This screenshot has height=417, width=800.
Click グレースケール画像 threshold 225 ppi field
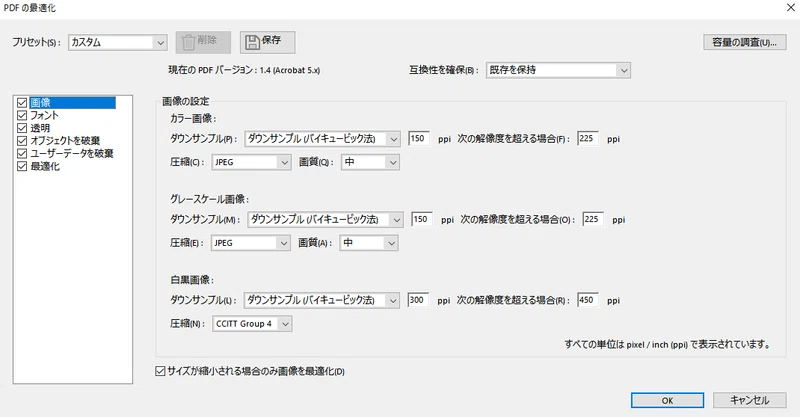coord(593,219)
